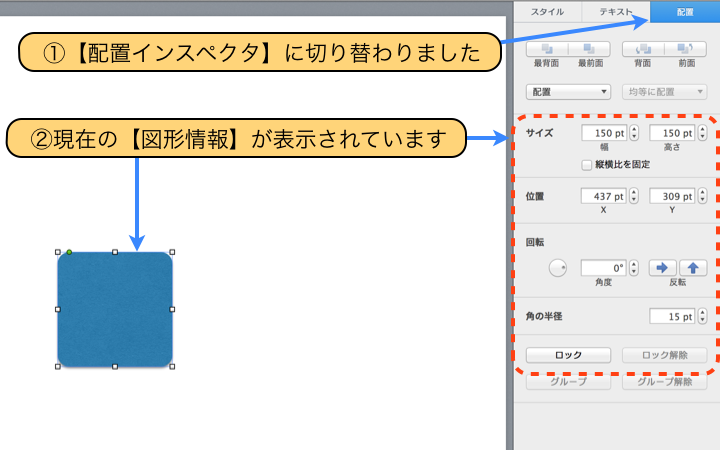The width and height of the screenshot is (720, 450).
Task: Flip the shape vertically with the up arrow
Action: click(694, 268)
